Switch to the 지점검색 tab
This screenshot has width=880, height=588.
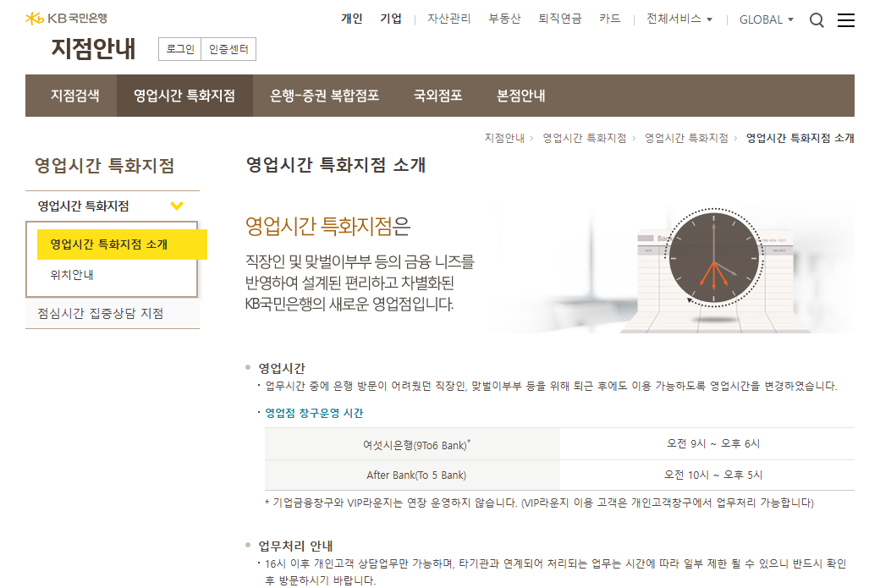point(74,96)
